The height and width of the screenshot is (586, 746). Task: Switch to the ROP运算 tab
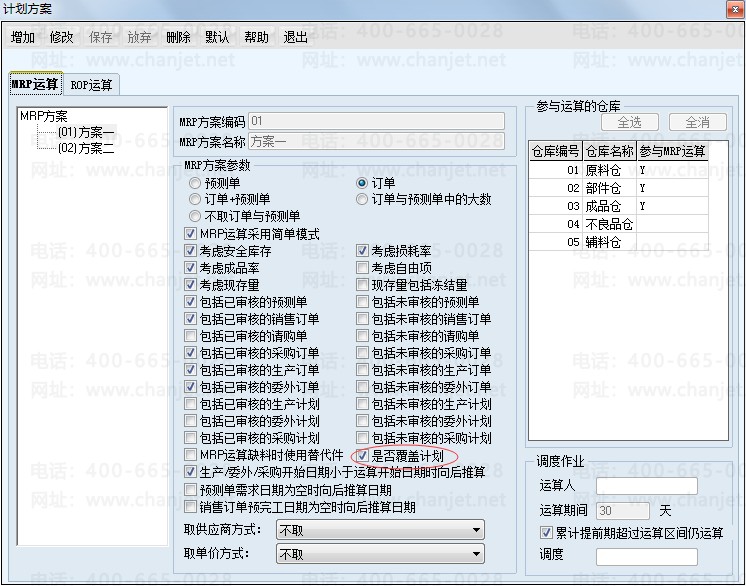[91, 85]
